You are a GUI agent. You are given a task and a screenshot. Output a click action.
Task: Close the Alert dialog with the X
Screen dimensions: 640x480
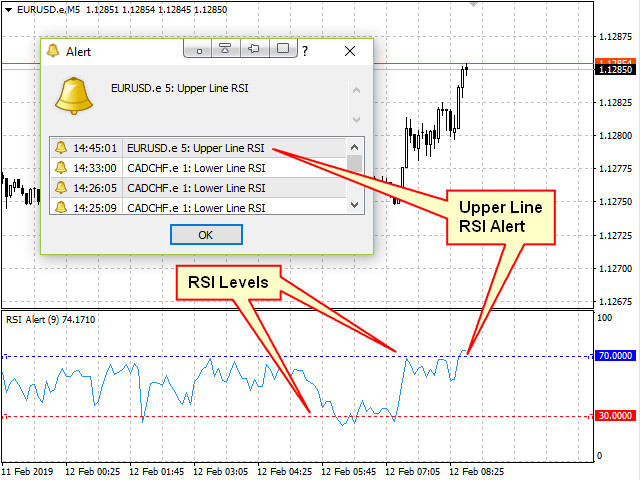coord(350,51)
